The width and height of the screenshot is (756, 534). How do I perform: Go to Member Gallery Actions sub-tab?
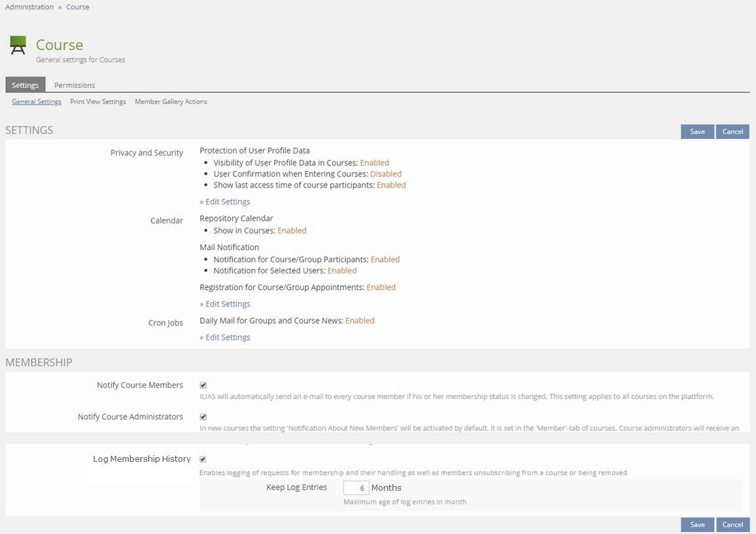[x=171, y=102]
